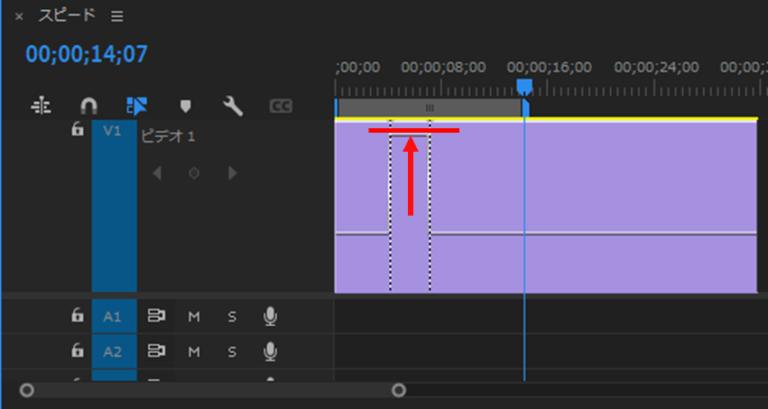Toggle insert sequences as nests icon
This screenshot has width=768, height=409.
[x=41, y=106]
